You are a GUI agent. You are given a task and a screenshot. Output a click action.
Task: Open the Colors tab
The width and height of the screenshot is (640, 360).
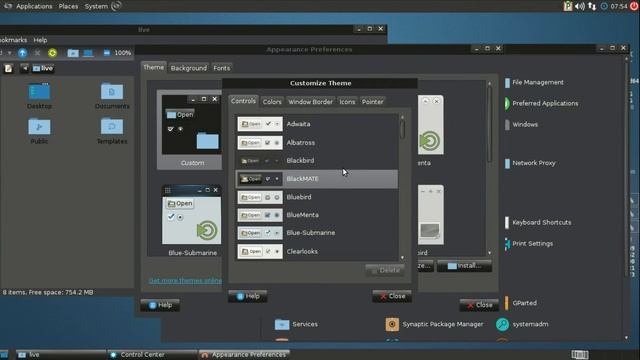[x=272, y=102]
